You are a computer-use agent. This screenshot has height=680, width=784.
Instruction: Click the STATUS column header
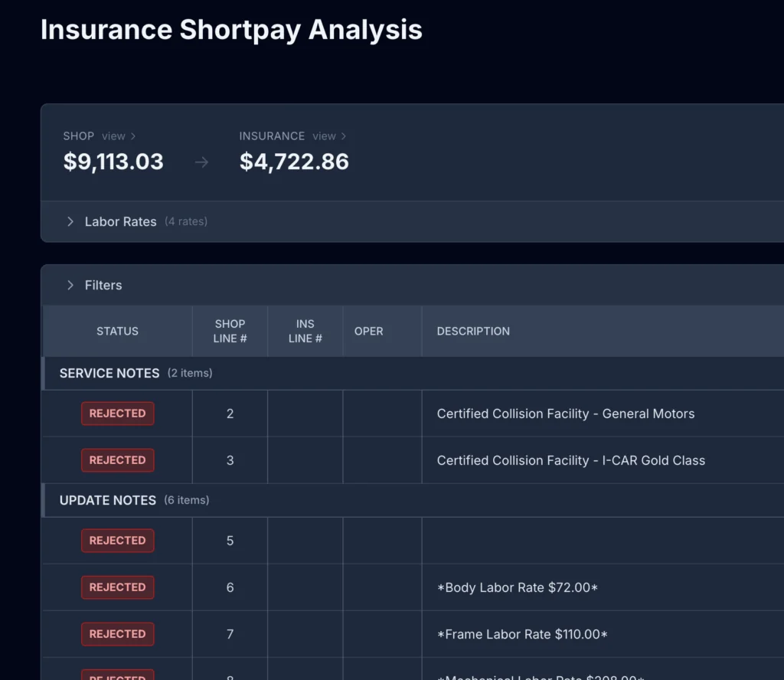[117, 331]
